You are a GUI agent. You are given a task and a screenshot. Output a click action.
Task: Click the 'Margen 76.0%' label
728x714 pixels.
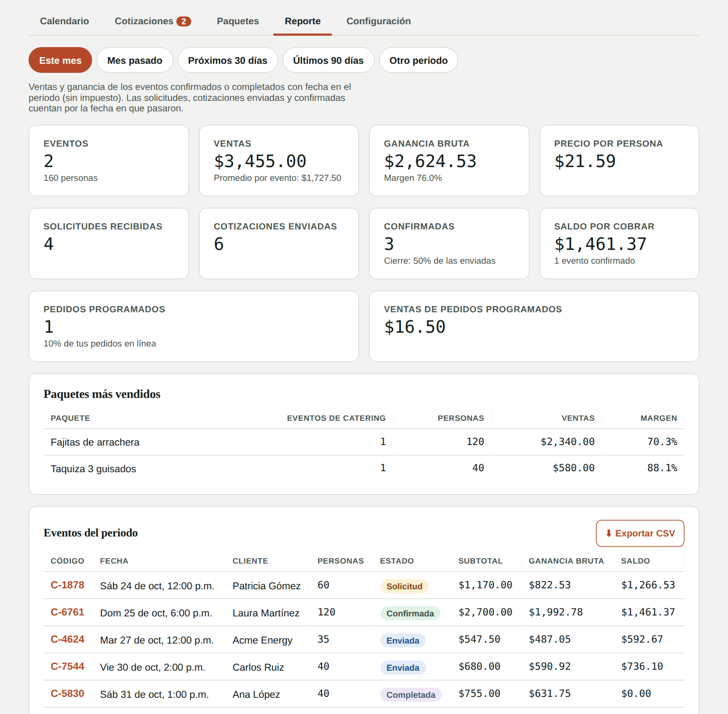413,178
